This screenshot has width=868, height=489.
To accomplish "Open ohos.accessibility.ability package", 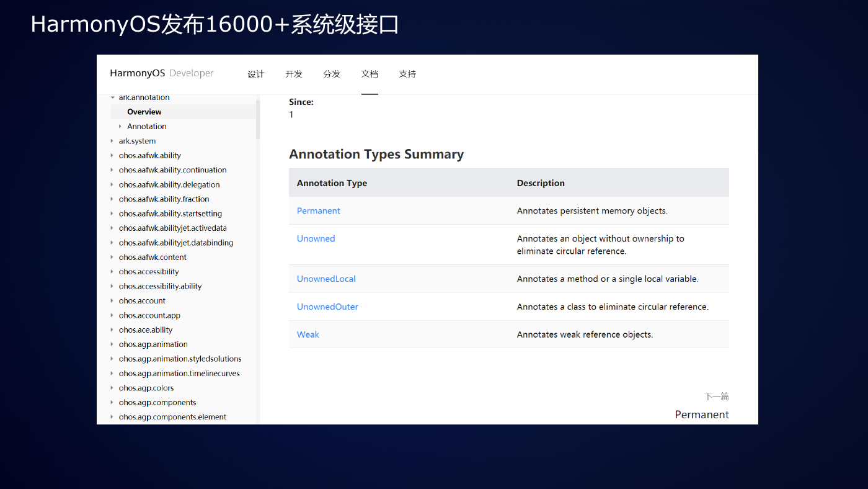I will 160,286.
